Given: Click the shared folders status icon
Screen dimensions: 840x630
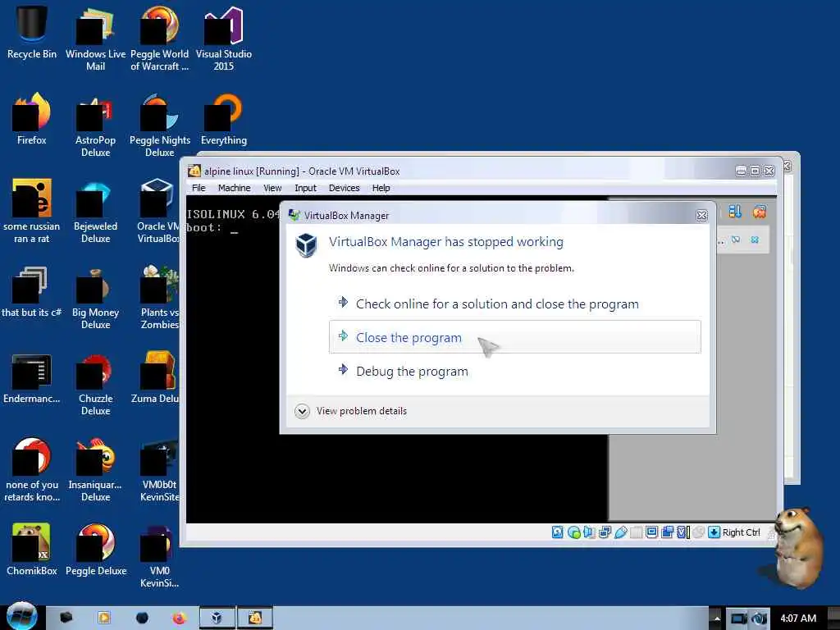Looking at the screenshot, I should point(636,532).
